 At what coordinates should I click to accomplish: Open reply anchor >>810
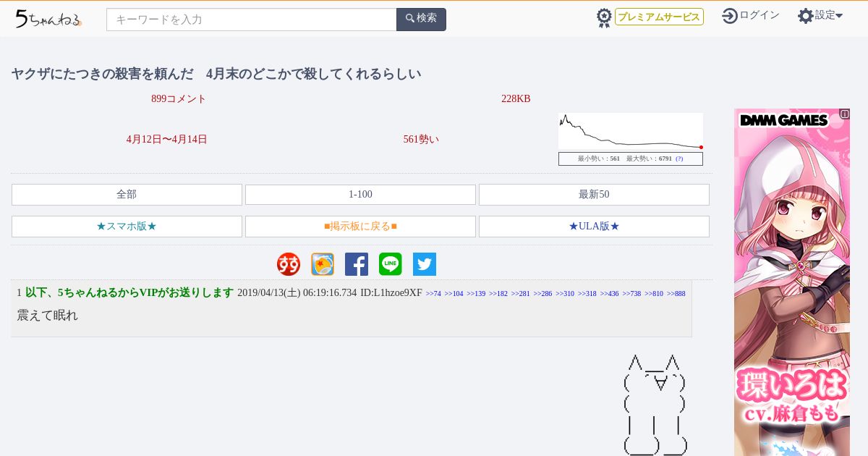(x=654, y=294)
